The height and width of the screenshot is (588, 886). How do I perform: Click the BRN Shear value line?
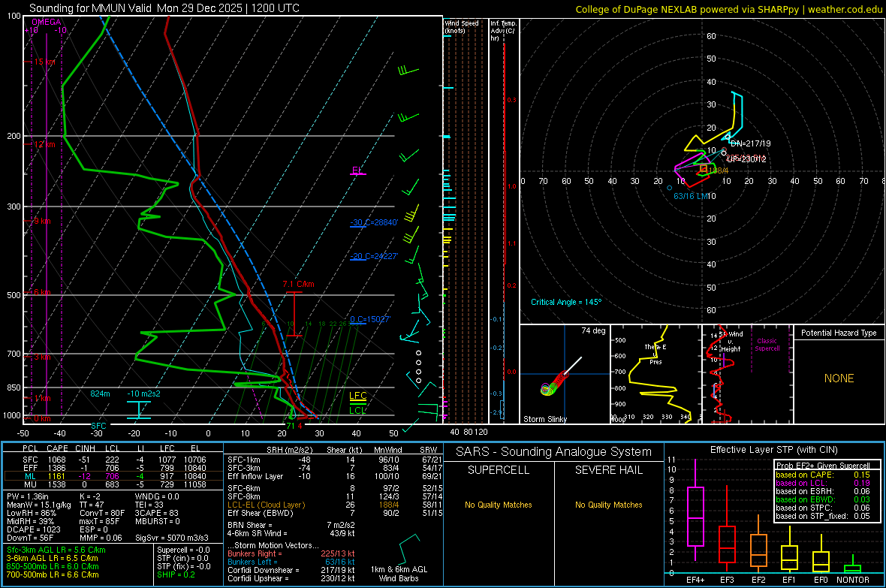[x=291, y=525]
